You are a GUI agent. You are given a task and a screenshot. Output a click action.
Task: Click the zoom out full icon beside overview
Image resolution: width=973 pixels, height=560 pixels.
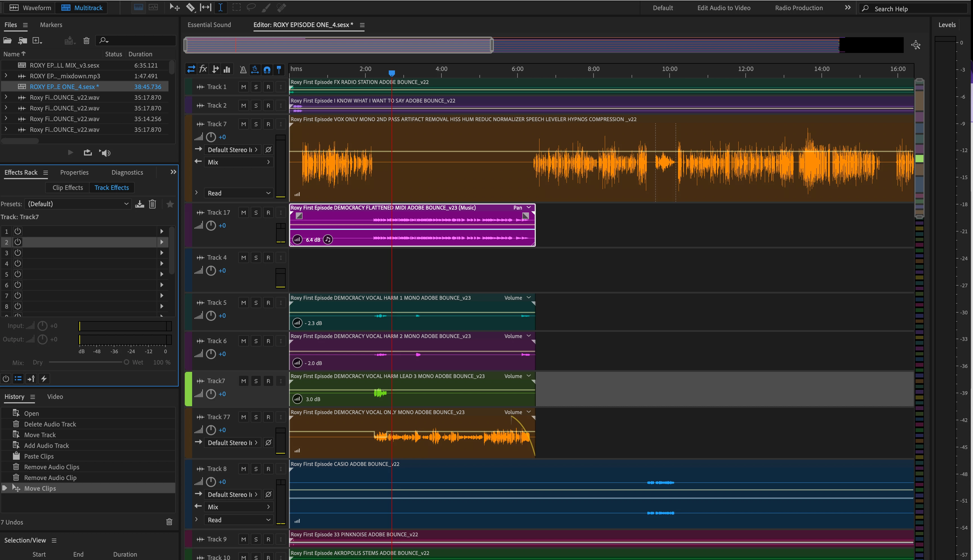[916, 45]
